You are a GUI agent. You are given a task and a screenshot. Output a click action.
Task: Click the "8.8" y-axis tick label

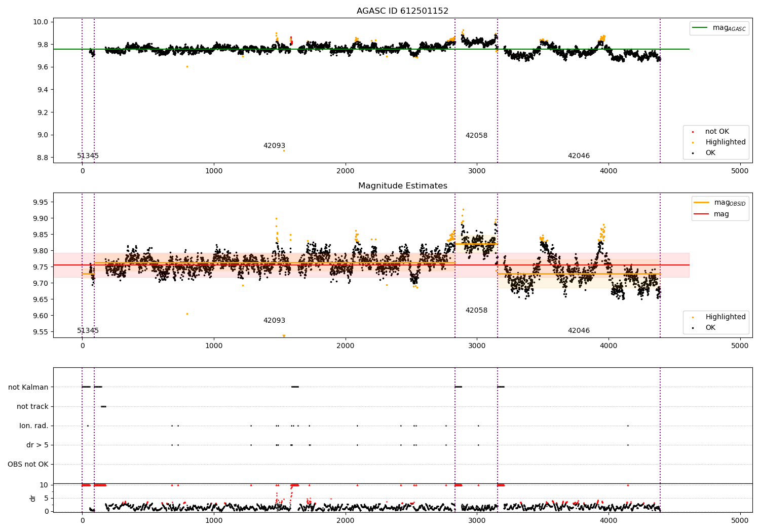(43, 158)
